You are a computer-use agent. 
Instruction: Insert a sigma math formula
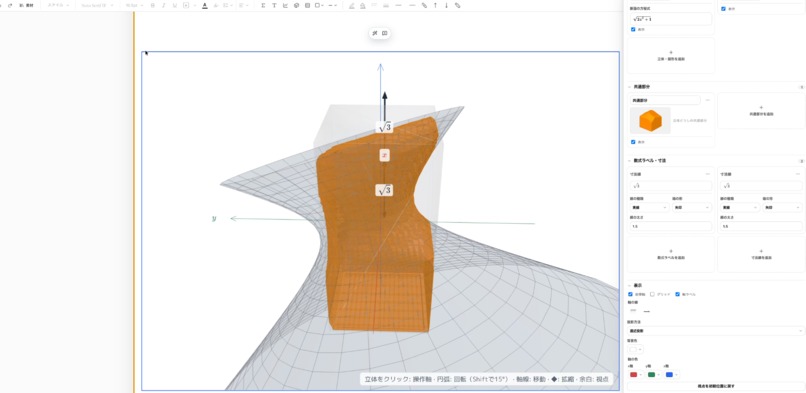tap(263, 5)
